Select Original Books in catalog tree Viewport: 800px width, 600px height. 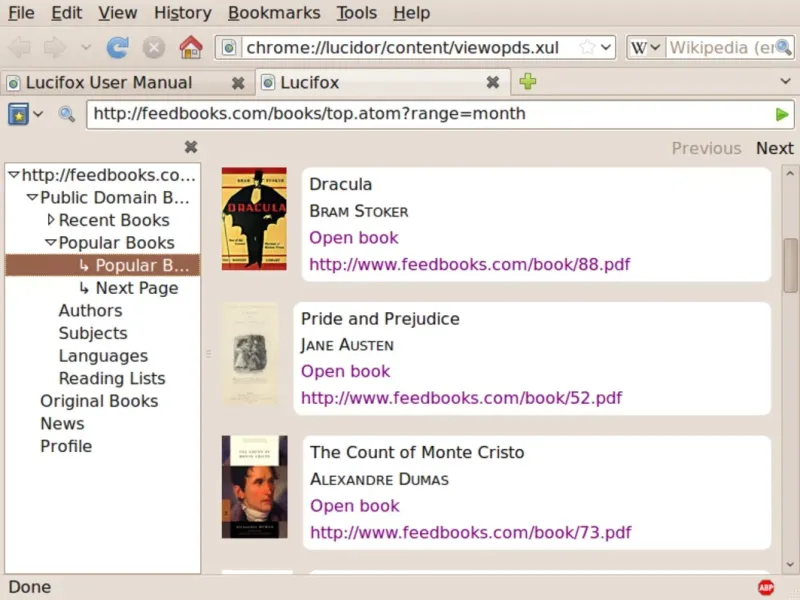99,401
